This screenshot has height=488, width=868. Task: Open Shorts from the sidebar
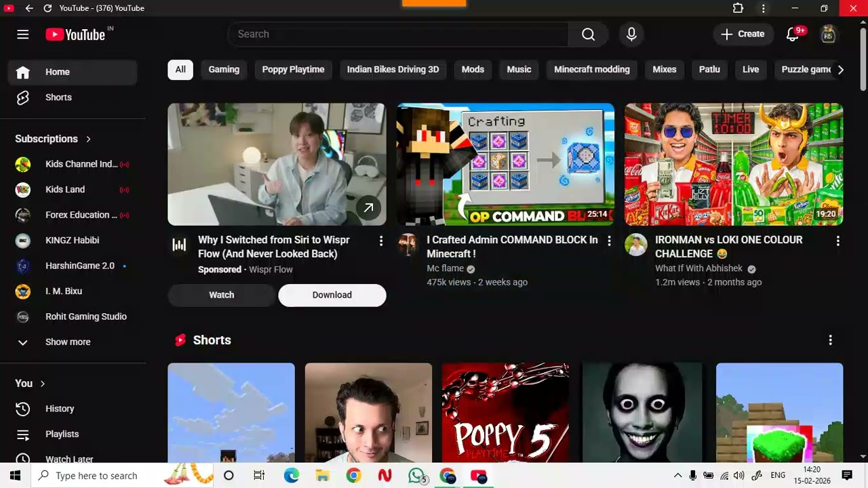(73, 98)
